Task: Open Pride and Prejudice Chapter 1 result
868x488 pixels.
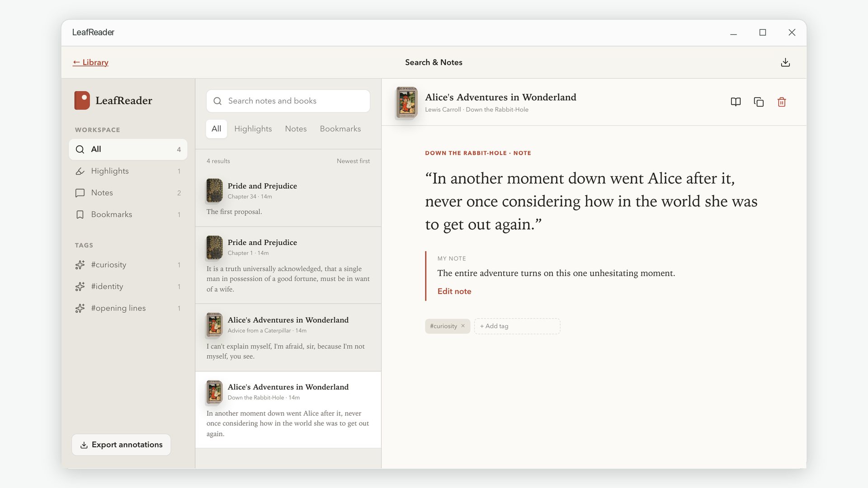Action: [288, 265]
